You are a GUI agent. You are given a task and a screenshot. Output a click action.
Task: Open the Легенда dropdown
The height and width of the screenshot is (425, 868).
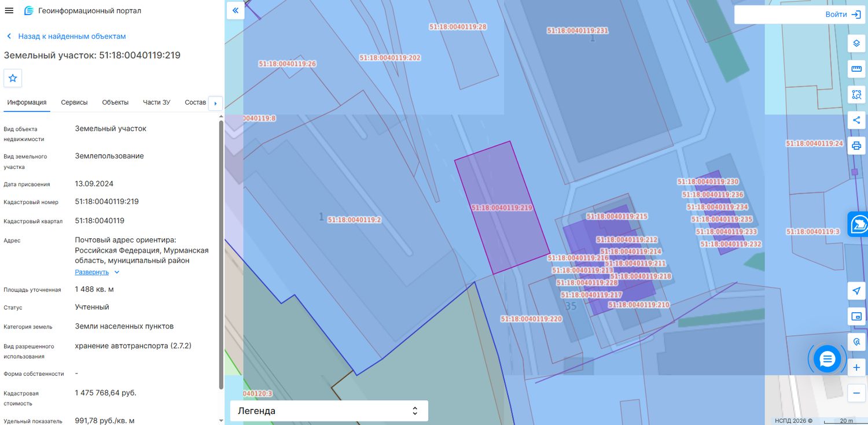329,411
